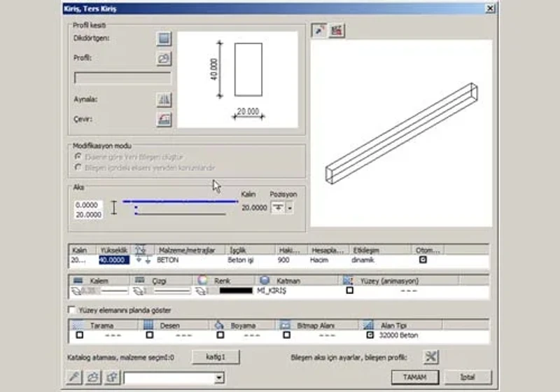Screen dimensions: 560x392
Task: Click the Boyama fill bucket icon
Action: [219, 325]
